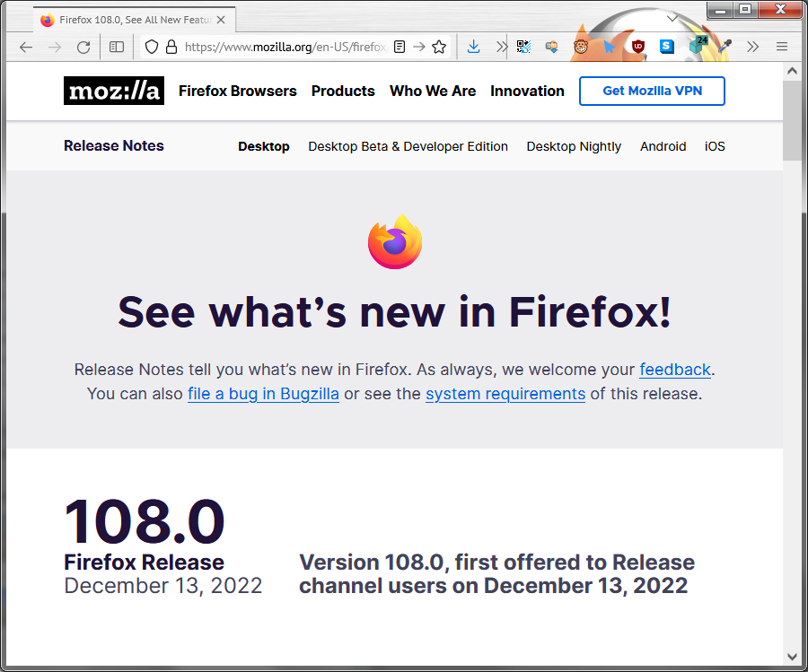
Task: Toggle Reader View icon in address bar
Action: pyautogui.click(x=400, y=47)
